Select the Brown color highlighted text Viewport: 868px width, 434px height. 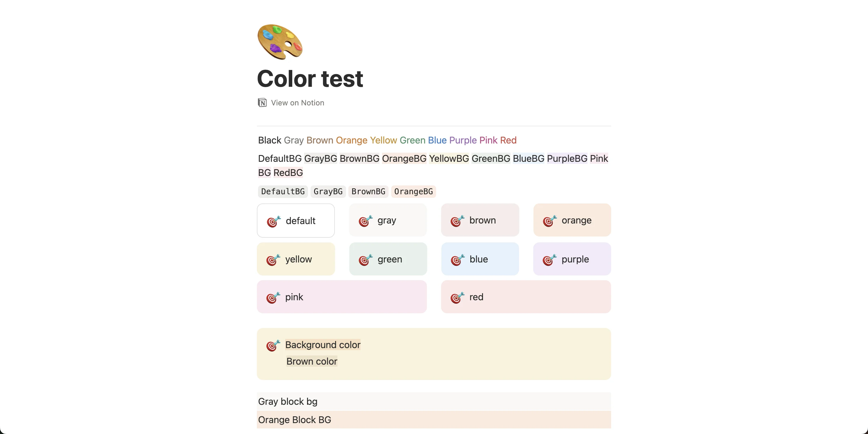(x=311, y=361)
